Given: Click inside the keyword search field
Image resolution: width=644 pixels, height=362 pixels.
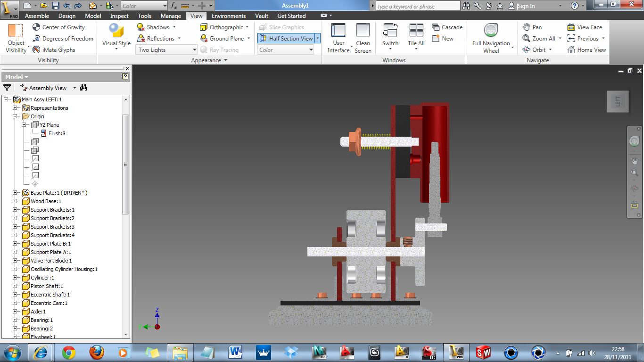Looking at the screenshot, I should pyautogui.click(x=418, y=6).
